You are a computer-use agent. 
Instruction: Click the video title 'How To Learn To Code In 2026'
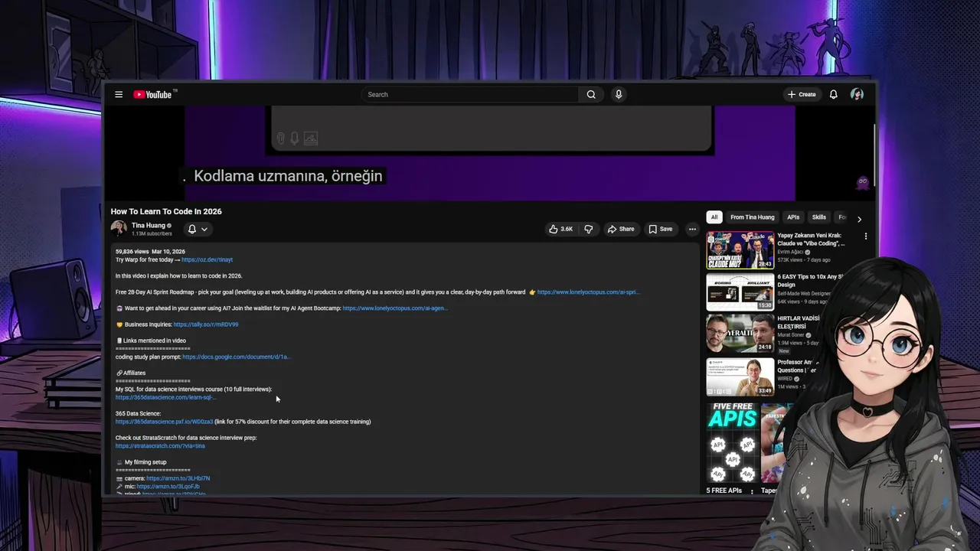(x=166, y=211)
